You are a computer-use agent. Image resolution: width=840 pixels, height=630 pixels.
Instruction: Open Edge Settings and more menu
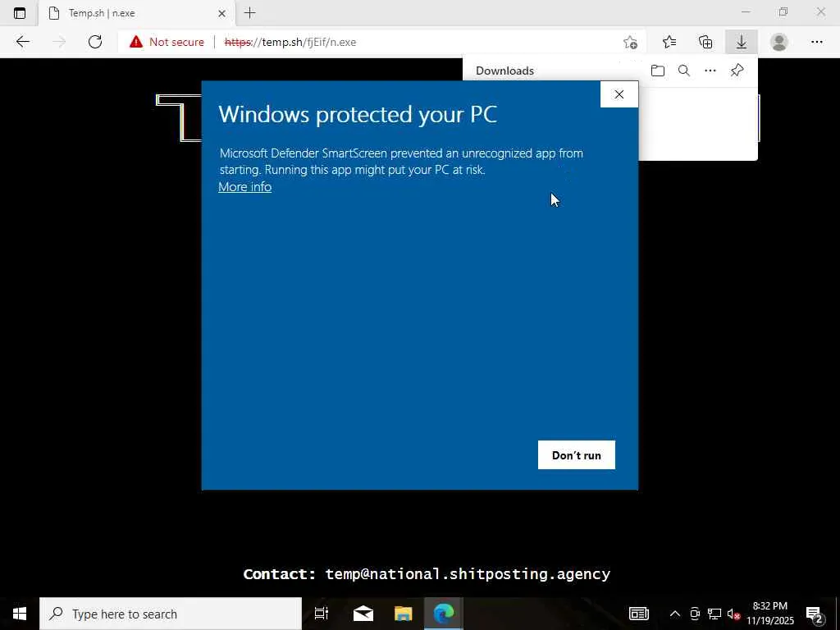coord(816,42)
